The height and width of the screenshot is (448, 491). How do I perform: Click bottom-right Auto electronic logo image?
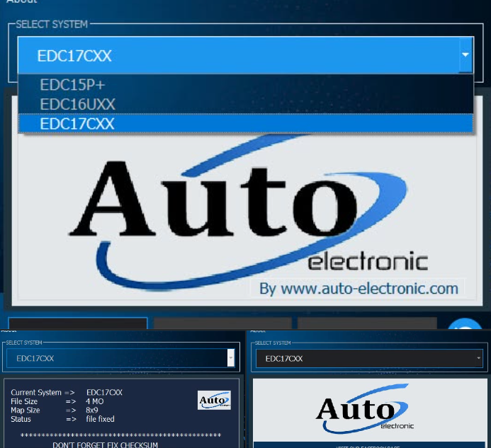[x=365, y=408]
